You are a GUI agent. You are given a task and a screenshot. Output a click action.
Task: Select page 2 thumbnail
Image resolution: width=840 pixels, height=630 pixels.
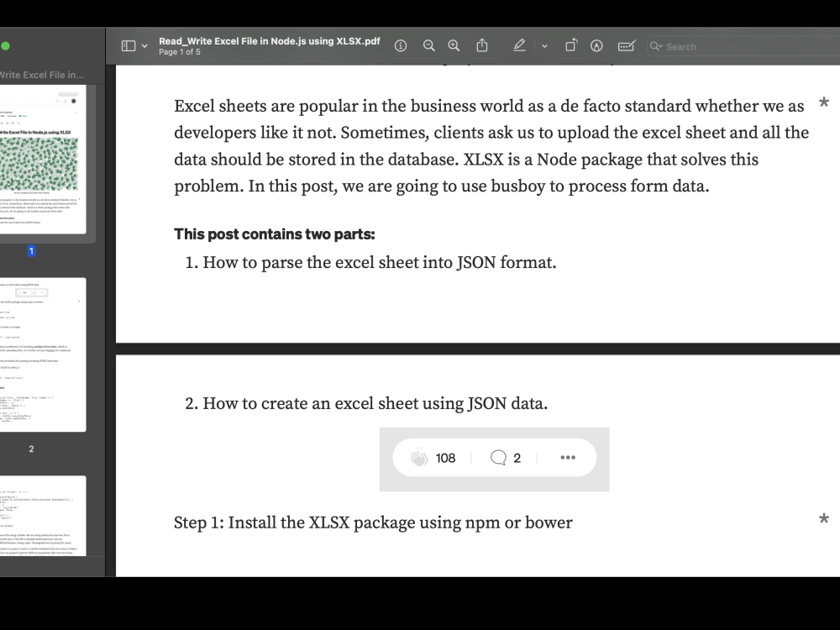[x=43, y=354]
